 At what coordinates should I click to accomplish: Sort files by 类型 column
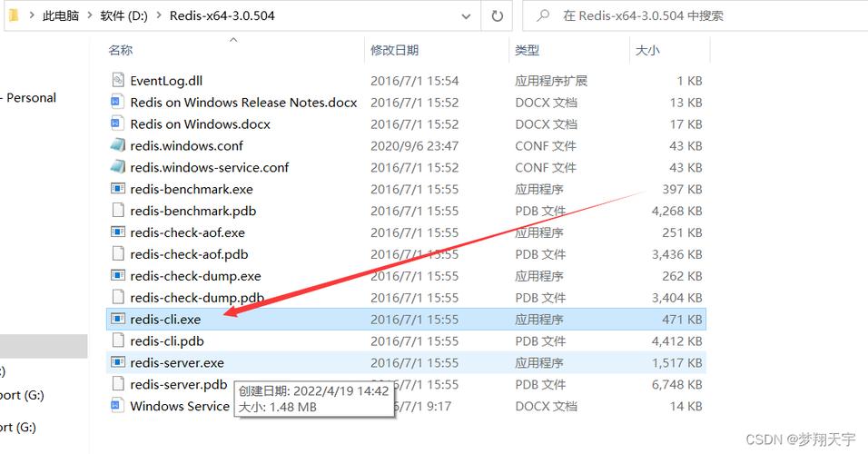527,50
